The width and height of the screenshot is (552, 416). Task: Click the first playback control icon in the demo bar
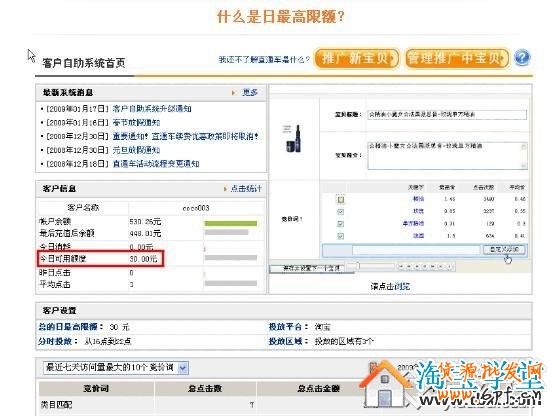[401, 267]
